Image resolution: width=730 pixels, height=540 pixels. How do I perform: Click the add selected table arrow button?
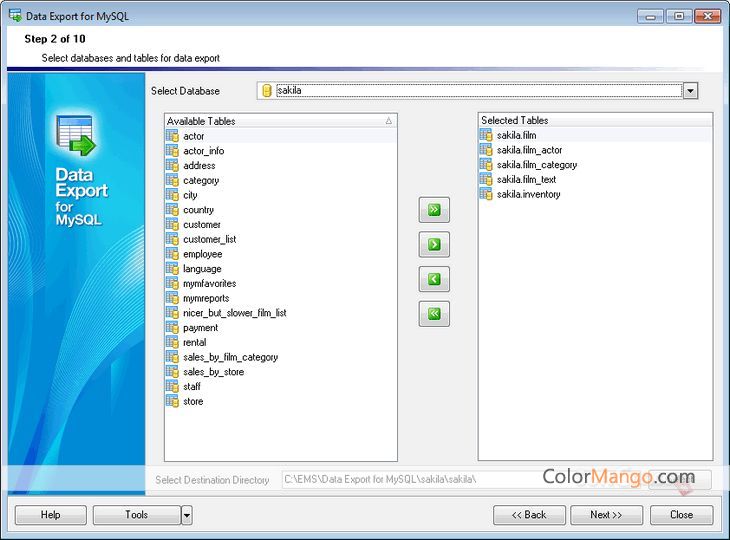click(x=434, y=244)
